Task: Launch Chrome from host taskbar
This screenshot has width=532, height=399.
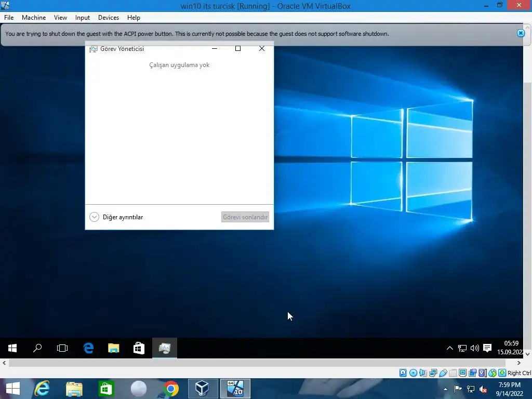Action: click(x=170, y=389)
